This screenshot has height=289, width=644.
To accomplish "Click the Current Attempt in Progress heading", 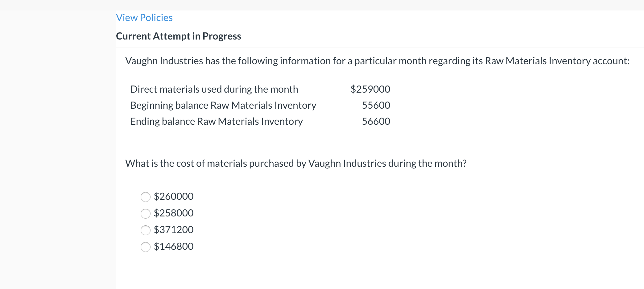I will click(x=178, y=36).
